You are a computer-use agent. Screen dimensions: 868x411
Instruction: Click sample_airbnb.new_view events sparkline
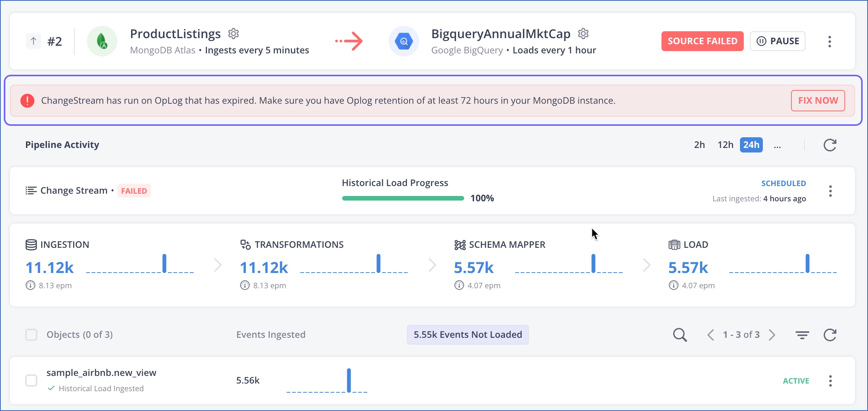coord(327,380)
